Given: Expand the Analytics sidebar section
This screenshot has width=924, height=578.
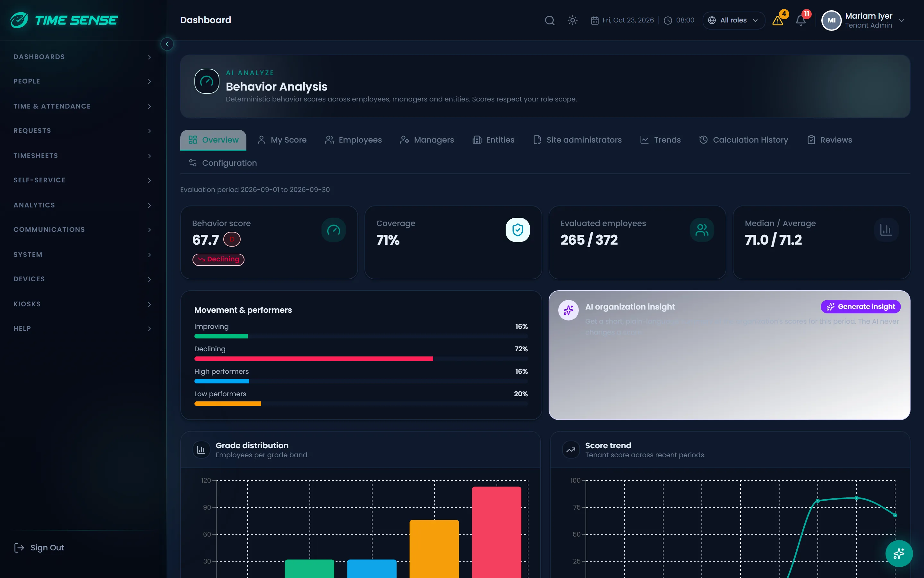Looking at the screenshot, I should point(83,205).
